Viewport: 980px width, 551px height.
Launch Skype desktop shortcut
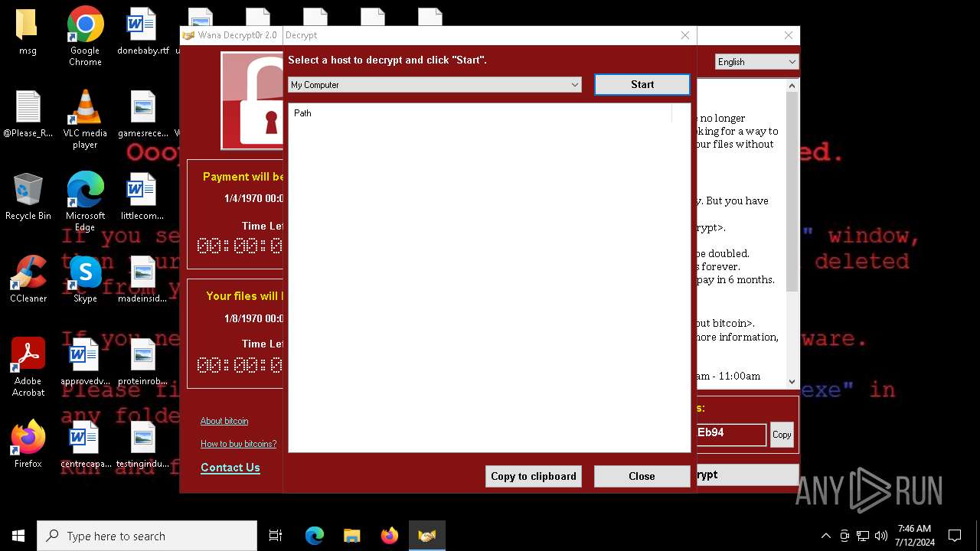(x=85, y=279)
